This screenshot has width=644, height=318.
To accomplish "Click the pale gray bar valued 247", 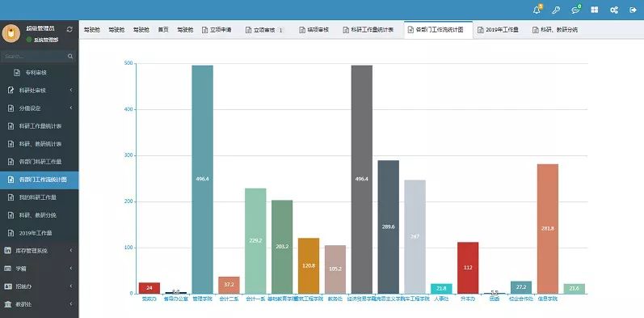I will tap(415, 237).
